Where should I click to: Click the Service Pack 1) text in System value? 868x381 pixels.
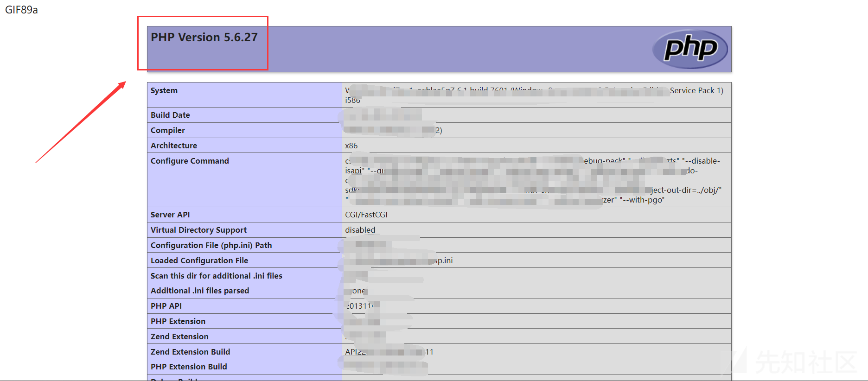pyautogui.click(x=696, y=90)
